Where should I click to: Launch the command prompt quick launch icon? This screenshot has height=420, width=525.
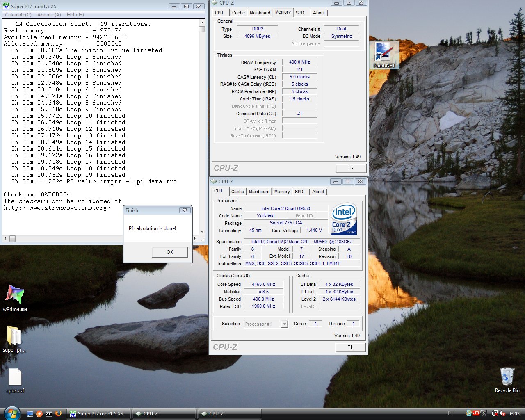tap(49, 414)
